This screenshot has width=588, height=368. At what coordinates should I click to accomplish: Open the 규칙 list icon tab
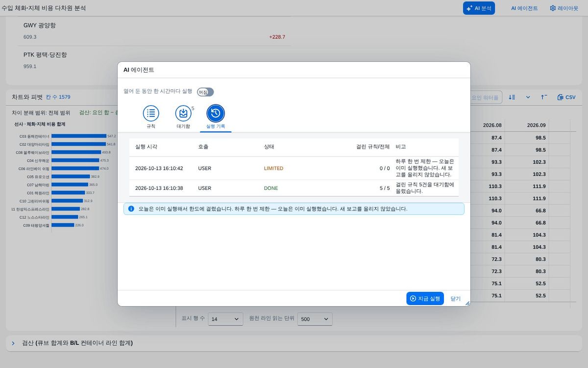[151, 113]
